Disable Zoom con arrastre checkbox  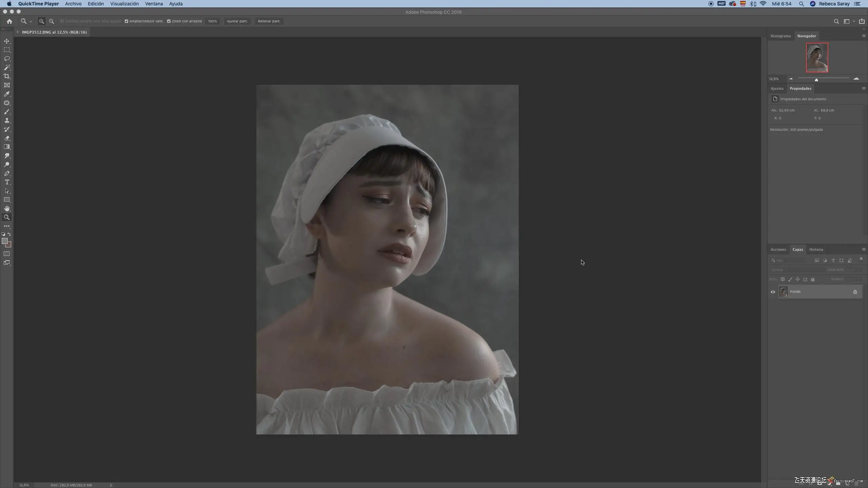click(169, 21)
